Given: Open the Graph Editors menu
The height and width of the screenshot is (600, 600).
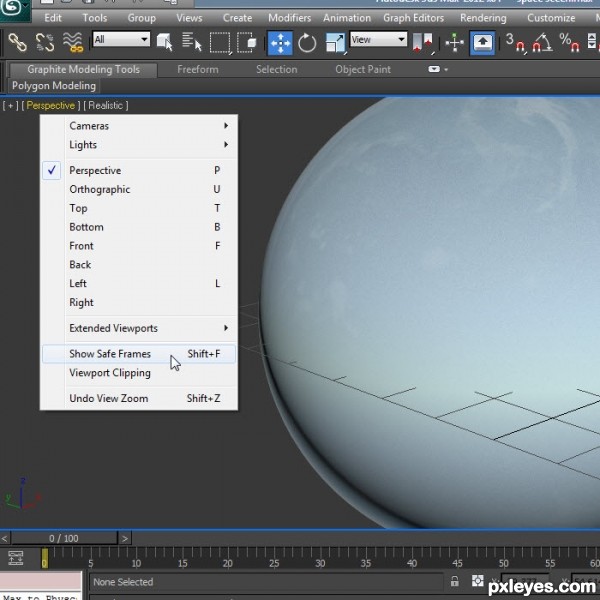Looking at the screenshot, I should click(413, 18).
